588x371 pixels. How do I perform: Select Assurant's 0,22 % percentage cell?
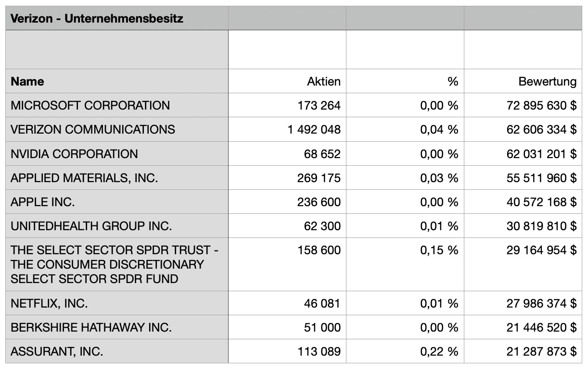[x=439, y=352]
